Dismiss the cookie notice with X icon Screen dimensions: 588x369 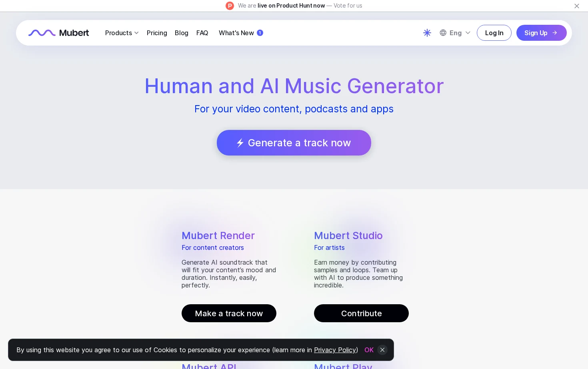[382, 350]
